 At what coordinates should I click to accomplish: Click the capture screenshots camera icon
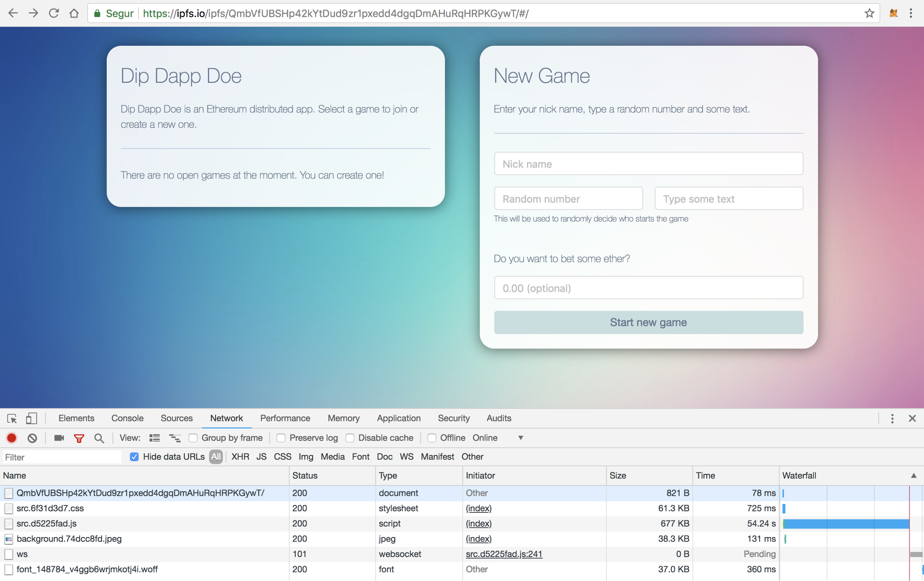tap(59, 438)
